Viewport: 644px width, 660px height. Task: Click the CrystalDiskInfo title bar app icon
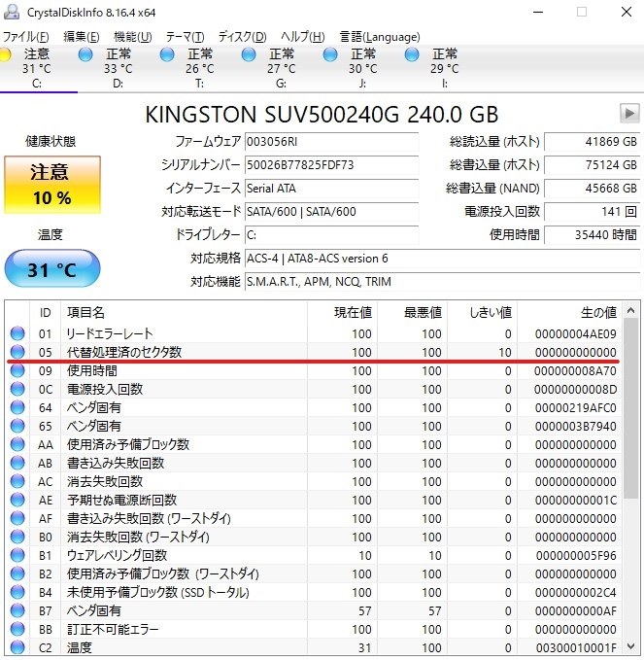tap(12, 12)
